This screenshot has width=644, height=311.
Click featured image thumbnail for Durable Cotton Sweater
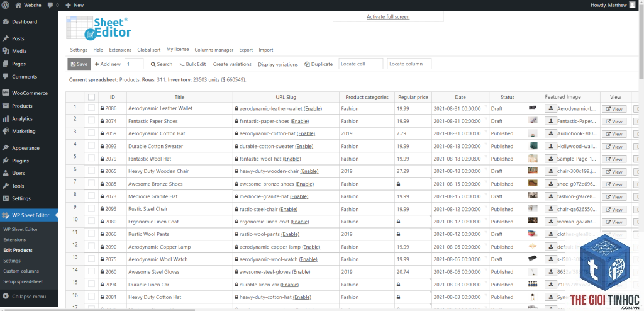(533, 146)
